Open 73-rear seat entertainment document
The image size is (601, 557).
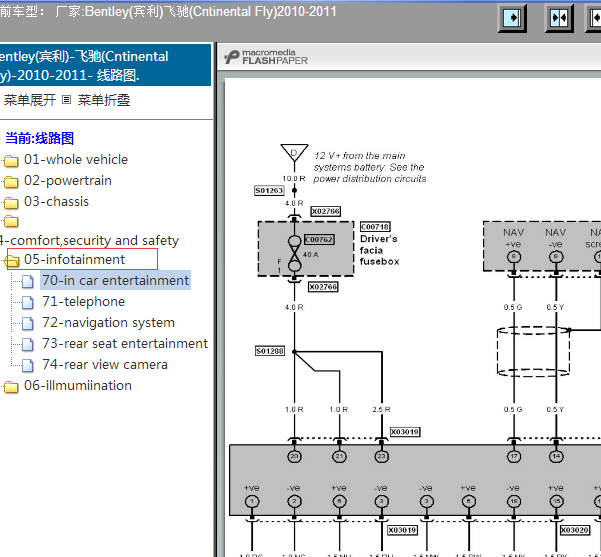[x=125, y=343]
